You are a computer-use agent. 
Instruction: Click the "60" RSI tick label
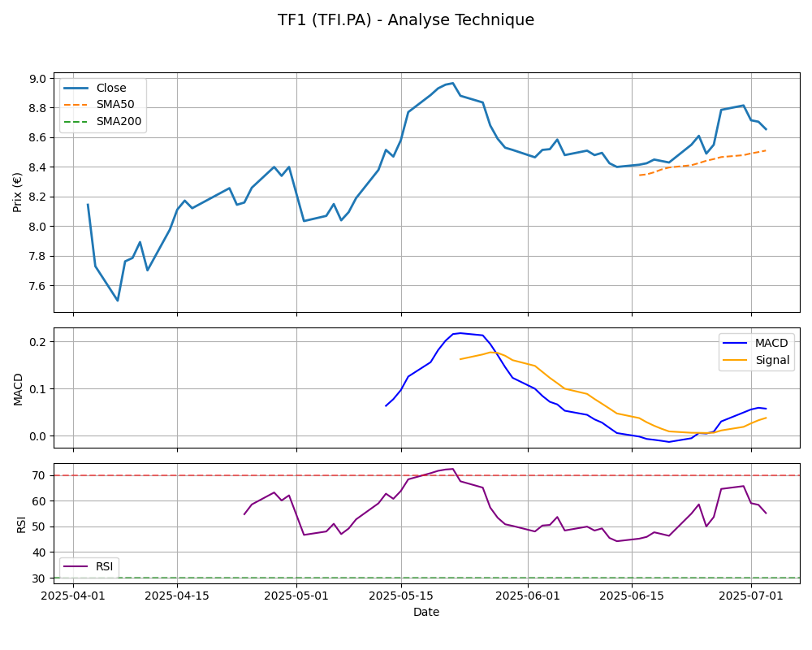click(x=41, y=501)
